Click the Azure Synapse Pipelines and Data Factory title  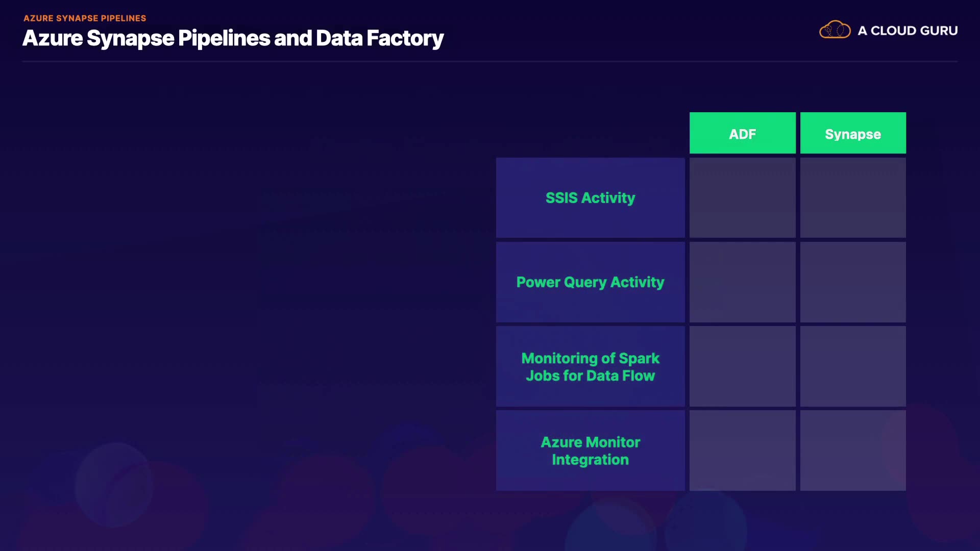click(233, 38)
